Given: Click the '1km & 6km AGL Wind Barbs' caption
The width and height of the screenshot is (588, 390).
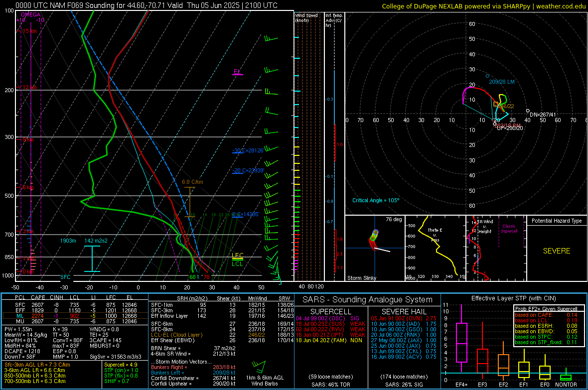Looking at the screenshot, I should pyautogui.click(x=265, y=381).
